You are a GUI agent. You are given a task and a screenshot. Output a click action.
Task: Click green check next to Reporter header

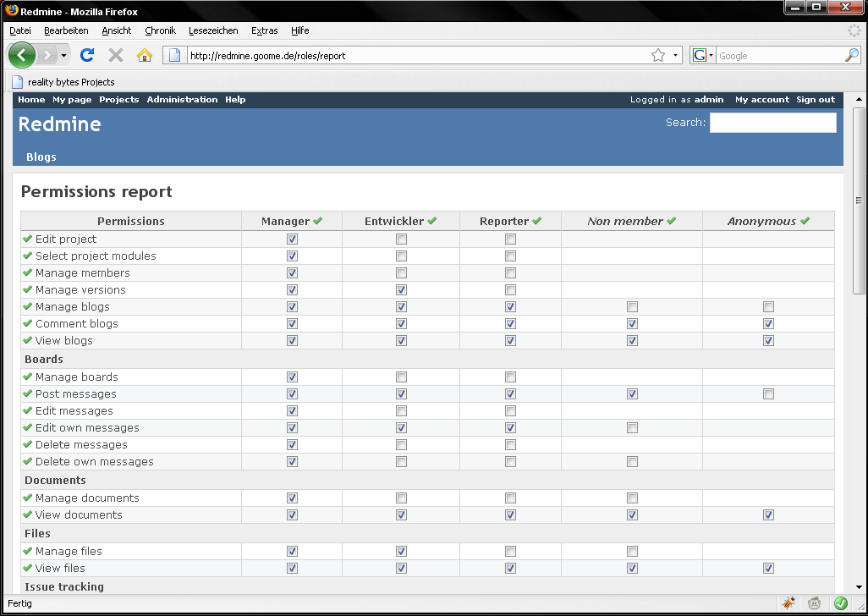click(x=537, y=221)
